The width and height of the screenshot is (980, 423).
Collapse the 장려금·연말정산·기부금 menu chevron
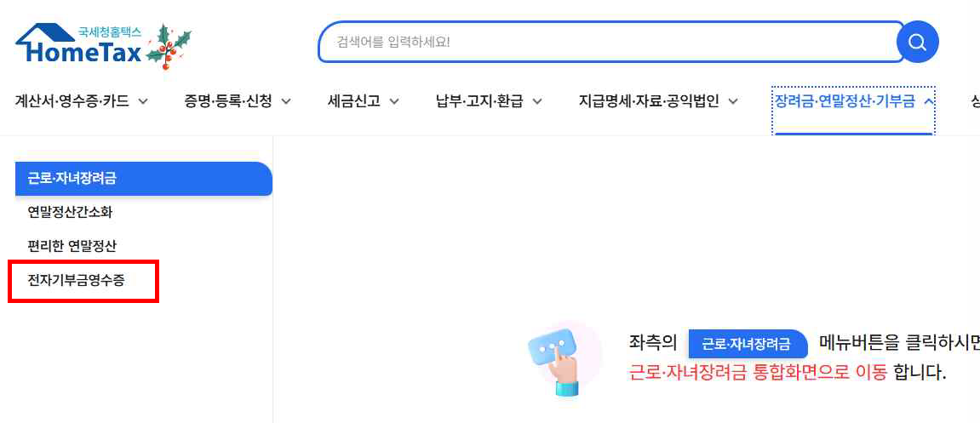point(929,101)
